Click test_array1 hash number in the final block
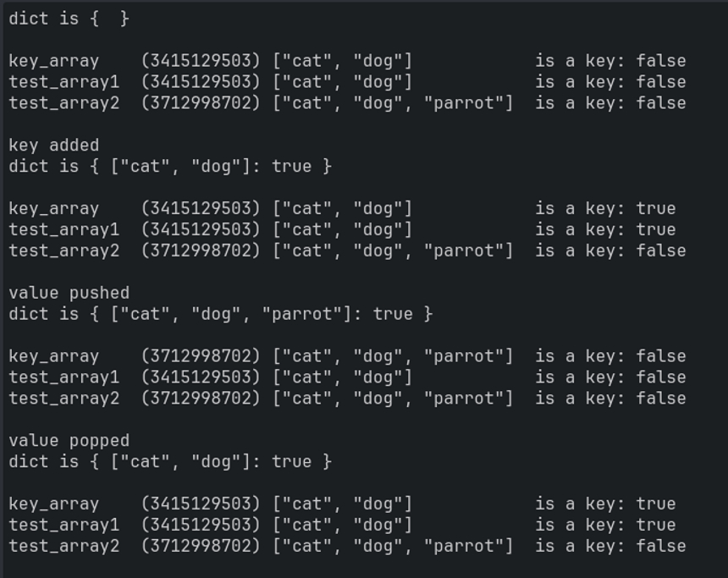Viewport: 728px width, 578px height. (201, 526)
